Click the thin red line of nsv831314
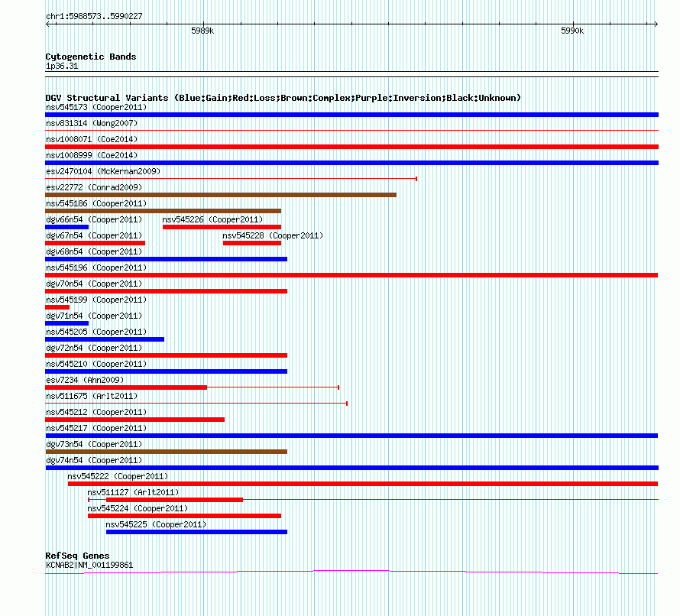680x616 pixels. (x=351, y=130)
